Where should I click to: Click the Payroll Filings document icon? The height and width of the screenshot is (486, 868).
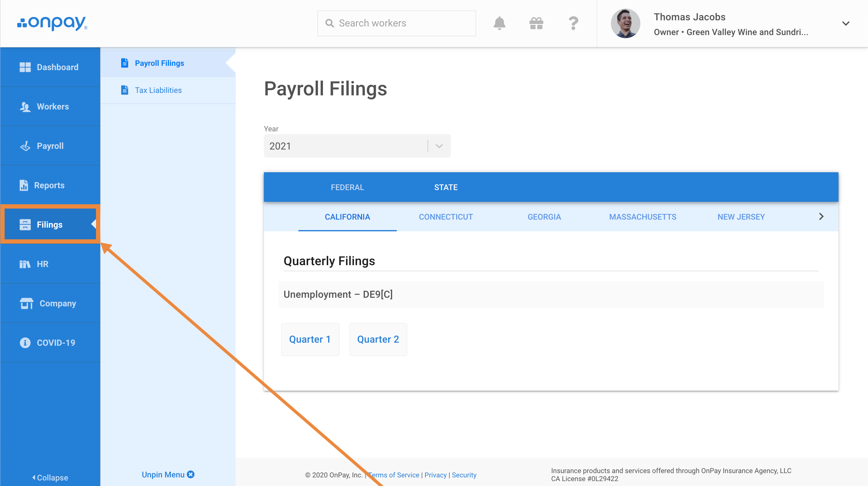(x=125, y=63)
